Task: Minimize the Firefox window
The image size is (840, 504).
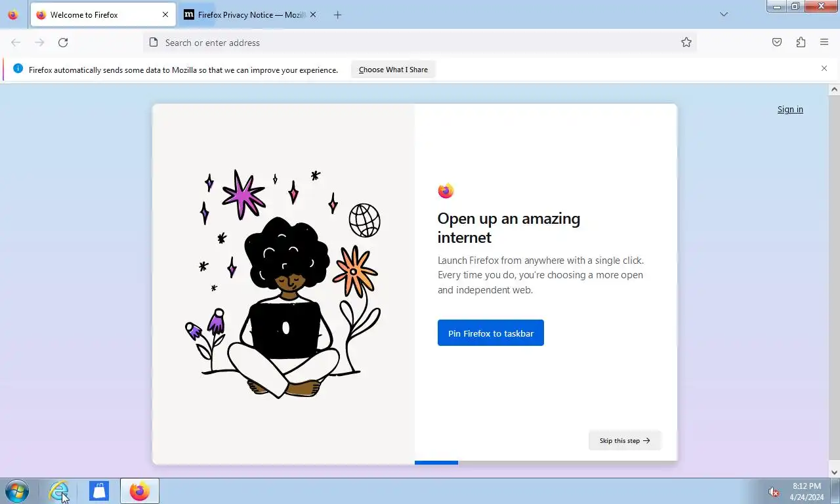Action: click(x=778, y=6)
